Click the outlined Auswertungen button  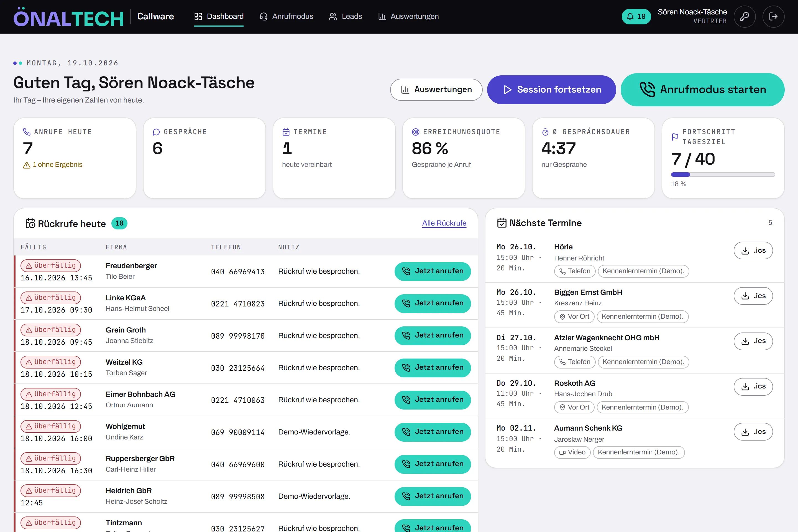point(436,89)
